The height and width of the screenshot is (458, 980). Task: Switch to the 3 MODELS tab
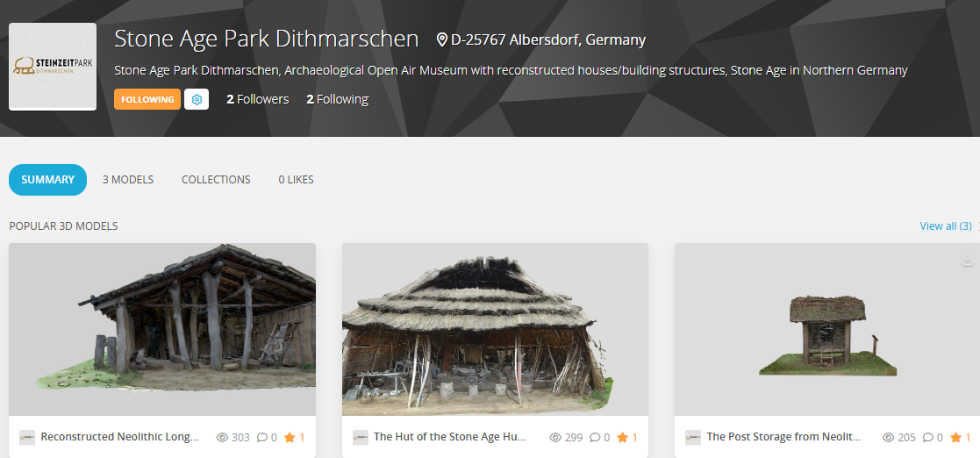[128, 180]
